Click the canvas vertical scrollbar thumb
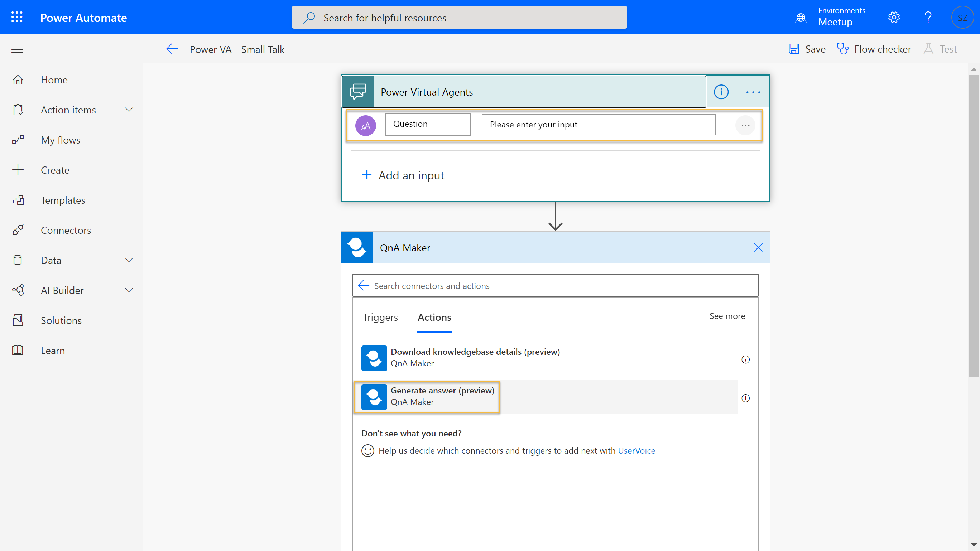Screen dimensions: 980x551 tap(974, 226)
